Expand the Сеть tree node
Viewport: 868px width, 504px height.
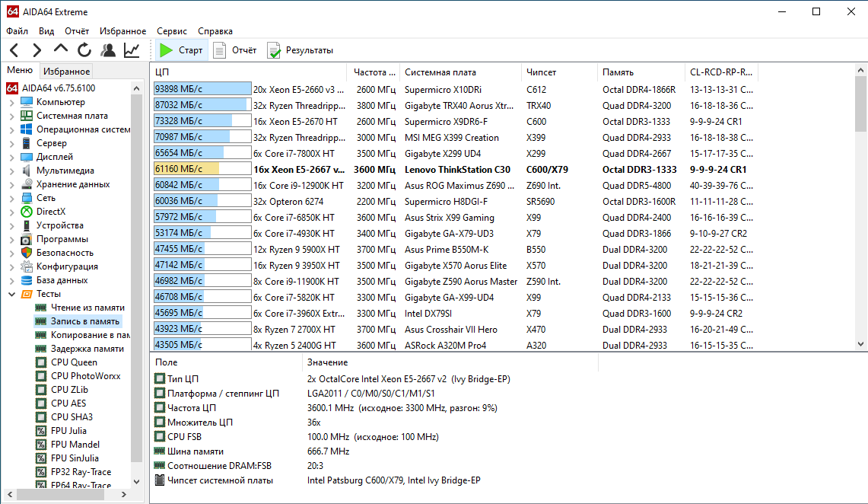[11, 198]
